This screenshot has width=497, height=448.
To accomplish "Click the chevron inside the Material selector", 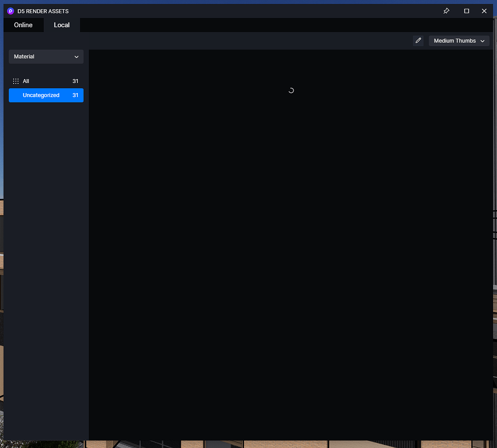I will [77, 57].
